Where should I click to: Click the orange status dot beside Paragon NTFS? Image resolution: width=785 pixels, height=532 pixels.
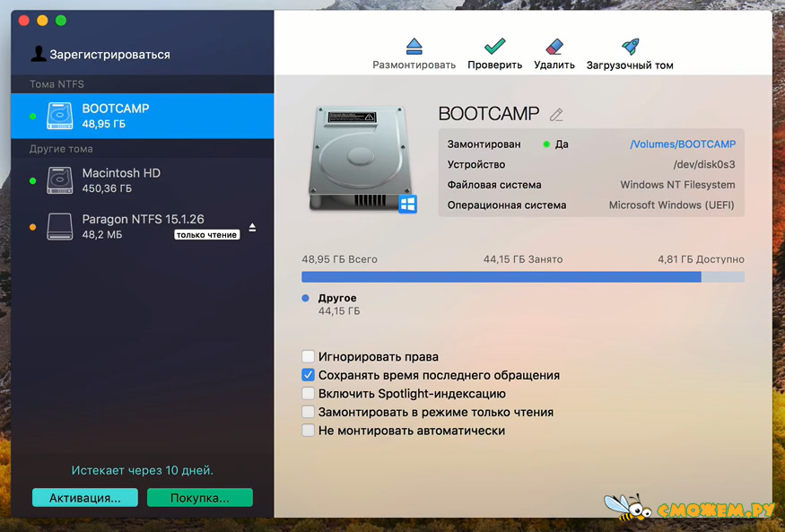click(32, 227)
